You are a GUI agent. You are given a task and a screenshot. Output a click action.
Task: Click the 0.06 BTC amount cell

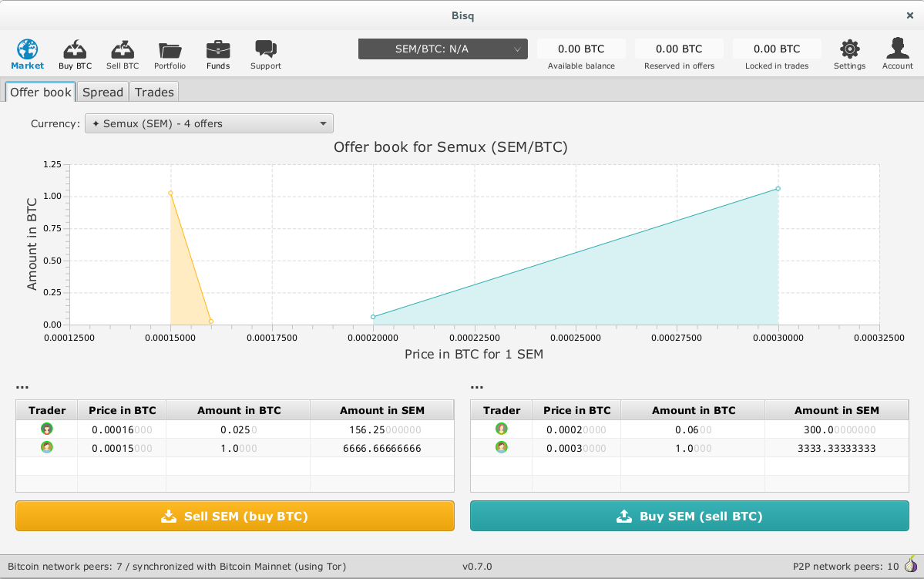[693, 430]
